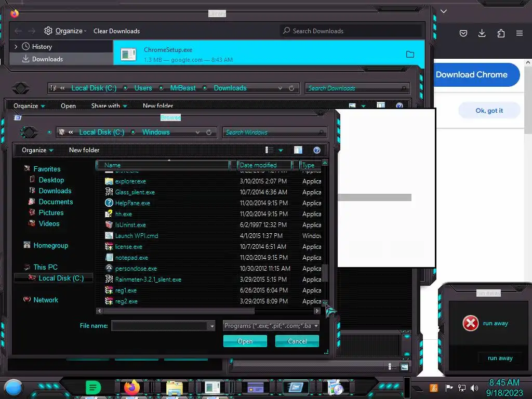532x399 pixels.
Task: Open the view options dropdown arrow in Browse dialog
Action: [x=281, y=150]
